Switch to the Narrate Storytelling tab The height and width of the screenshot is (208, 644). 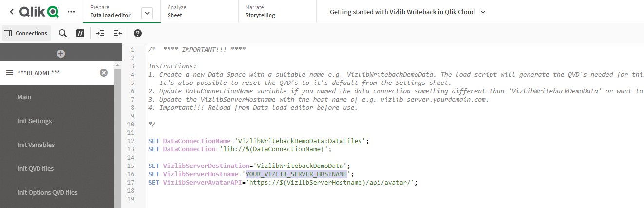[277, 11]
